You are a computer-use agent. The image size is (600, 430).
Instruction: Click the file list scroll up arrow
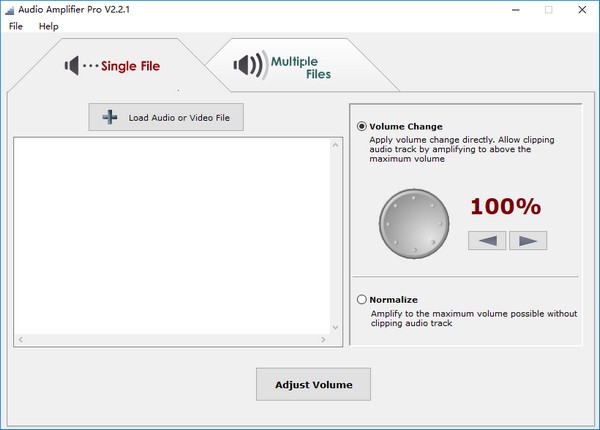click(336, 145)
